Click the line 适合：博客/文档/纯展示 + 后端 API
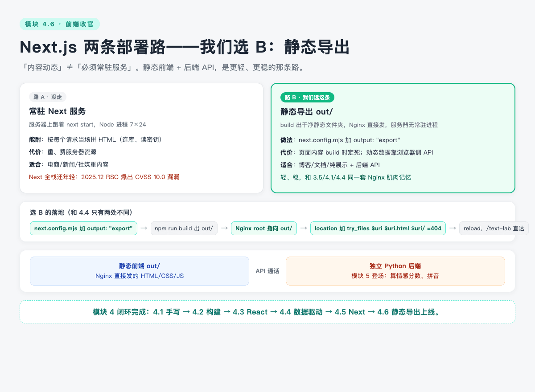Image resolution: width=535 pixels, height=392 pixels. [x=329, y=165]
